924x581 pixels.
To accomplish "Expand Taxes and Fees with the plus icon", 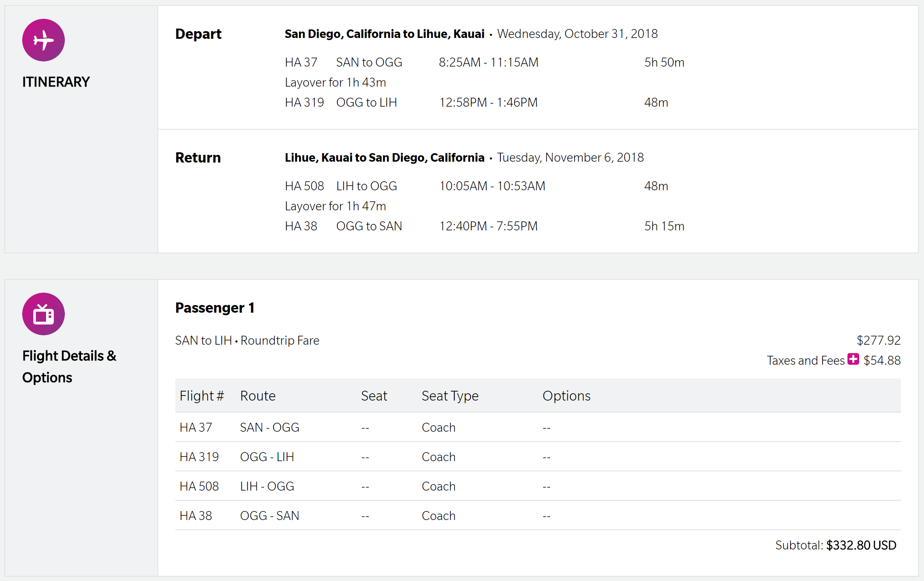I will point(853,359).
